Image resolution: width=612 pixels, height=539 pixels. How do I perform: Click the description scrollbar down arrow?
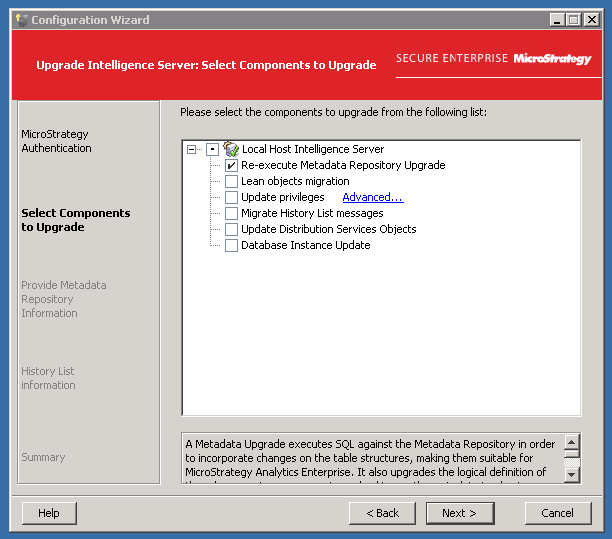coord(572,475)
